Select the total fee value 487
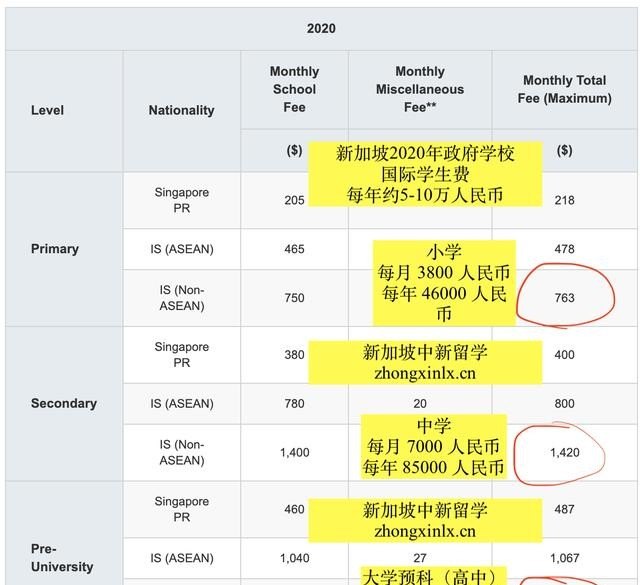 click(564, 509)
